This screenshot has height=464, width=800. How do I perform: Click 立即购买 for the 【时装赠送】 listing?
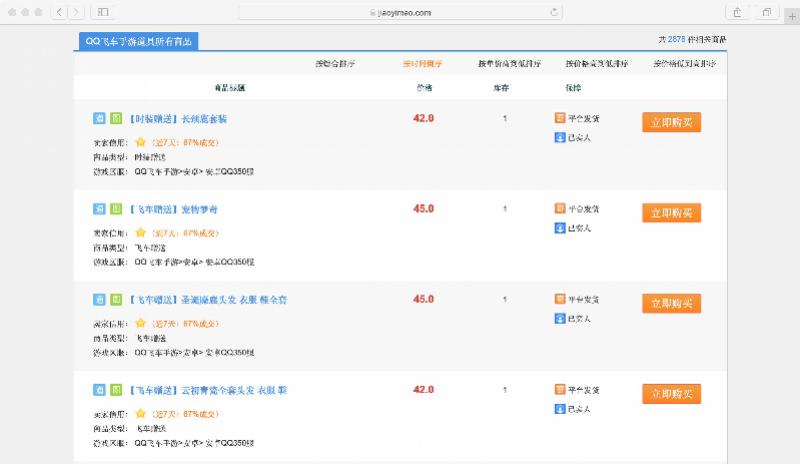(x=671, y=122)
